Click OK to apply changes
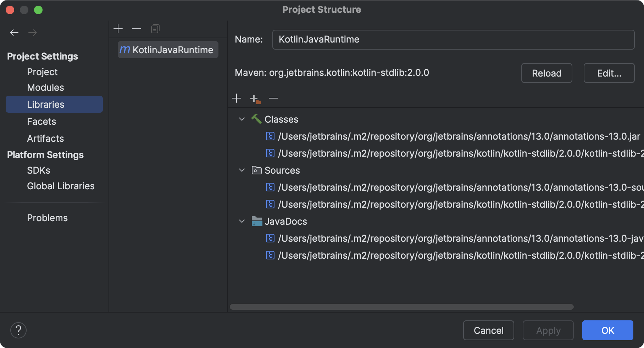Screen dimensions: 644x348 click(x=607, y=330)
